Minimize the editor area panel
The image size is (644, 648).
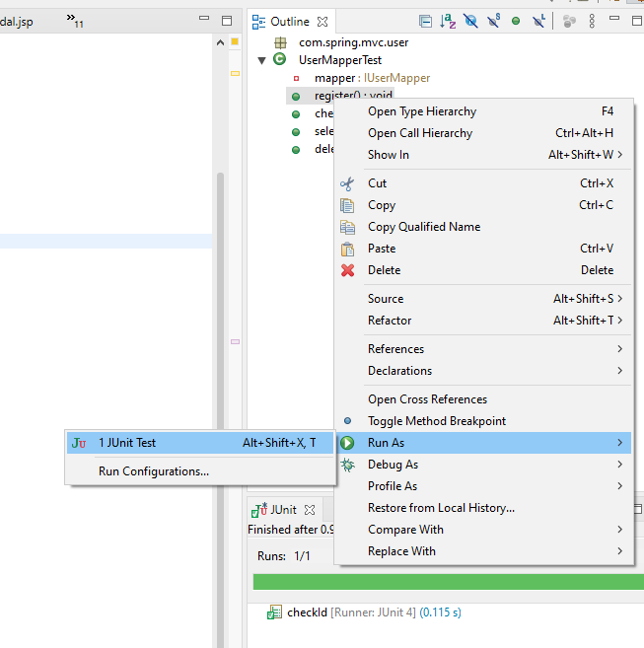click(204, 18)
